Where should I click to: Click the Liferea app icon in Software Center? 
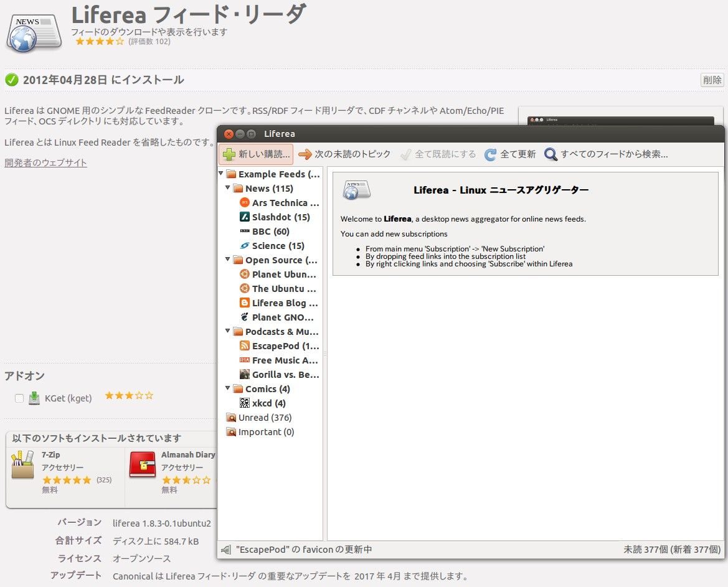[34, 32]
